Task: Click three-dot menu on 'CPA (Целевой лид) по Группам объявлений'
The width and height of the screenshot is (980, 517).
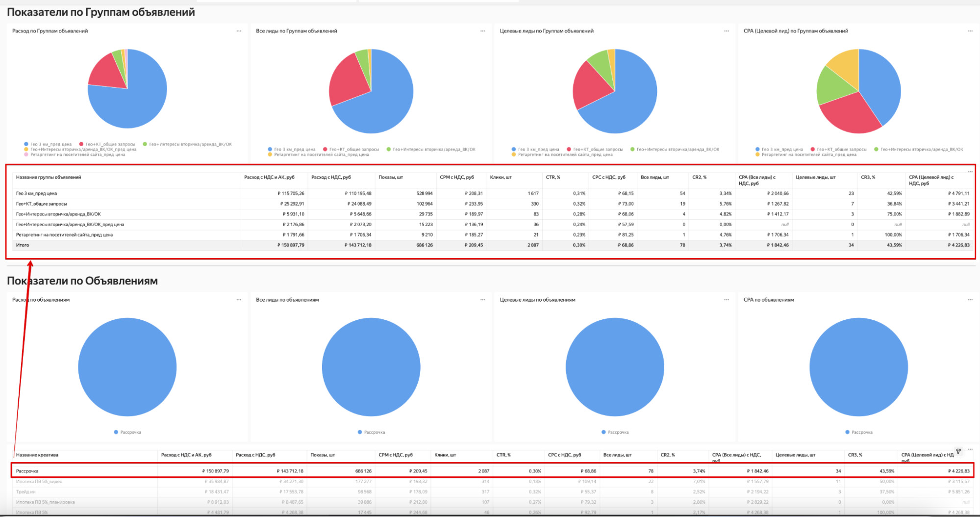Action: coord(970,31)
